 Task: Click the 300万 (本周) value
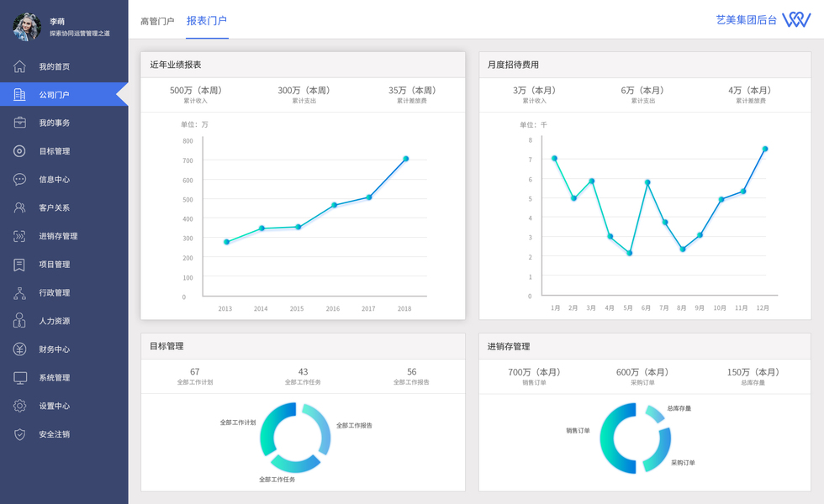(304, 91)
